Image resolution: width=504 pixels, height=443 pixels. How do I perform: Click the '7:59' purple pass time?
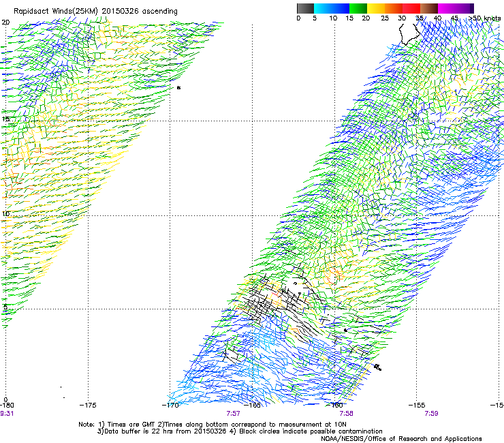tap(431, 414)
